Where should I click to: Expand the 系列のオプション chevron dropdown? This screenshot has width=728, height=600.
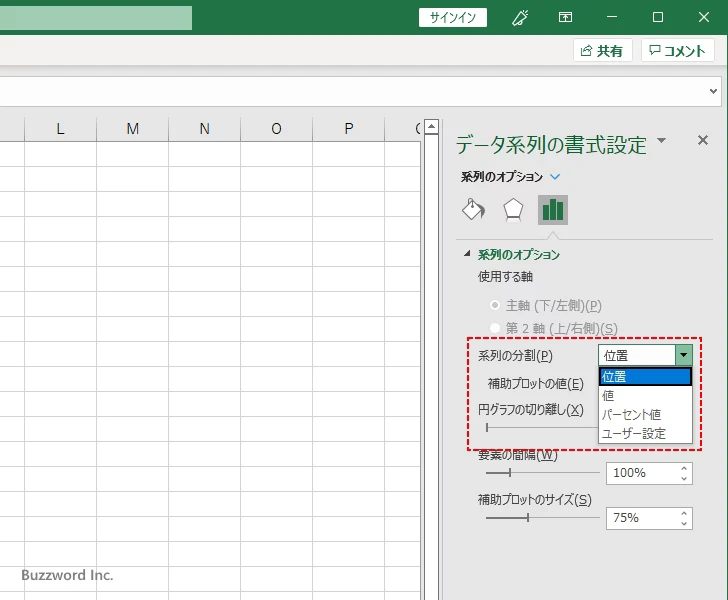(x=555, y=177)
